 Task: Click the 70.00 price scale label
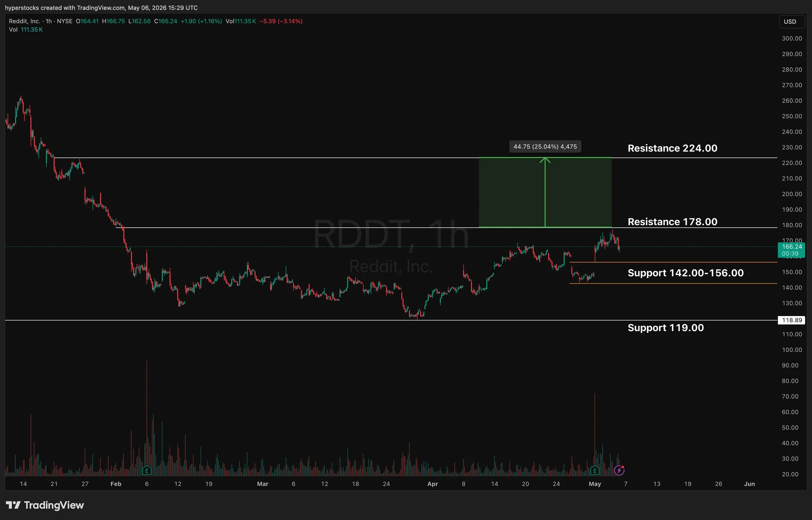coord(790,396)
